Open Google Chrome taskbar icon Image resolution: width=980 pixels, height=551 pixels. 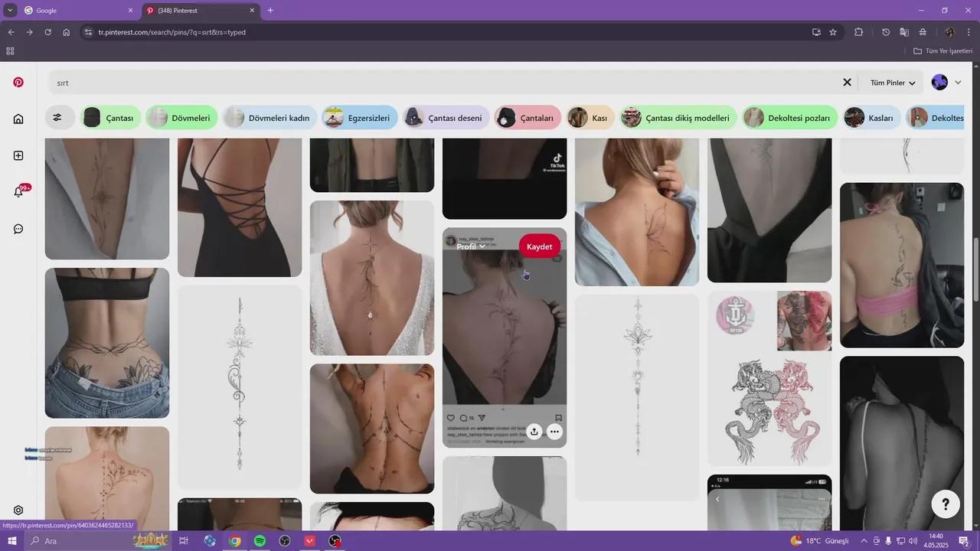coord(235,541)
